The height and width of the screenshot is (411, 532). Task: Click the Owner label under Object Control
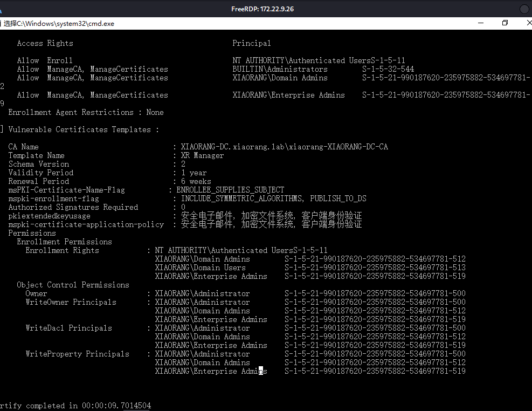pyautogui.click(x=36, y=293)
